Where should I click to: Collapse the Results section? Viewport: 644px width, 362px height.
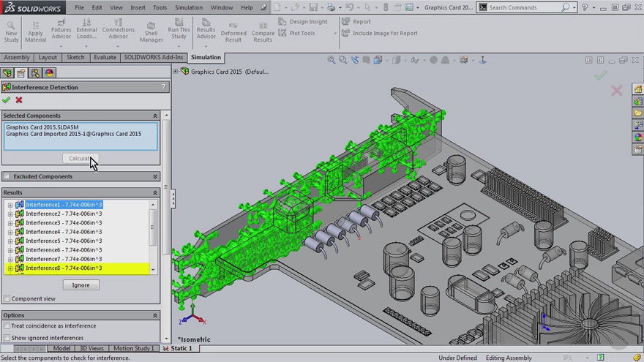tap(155, 192)
